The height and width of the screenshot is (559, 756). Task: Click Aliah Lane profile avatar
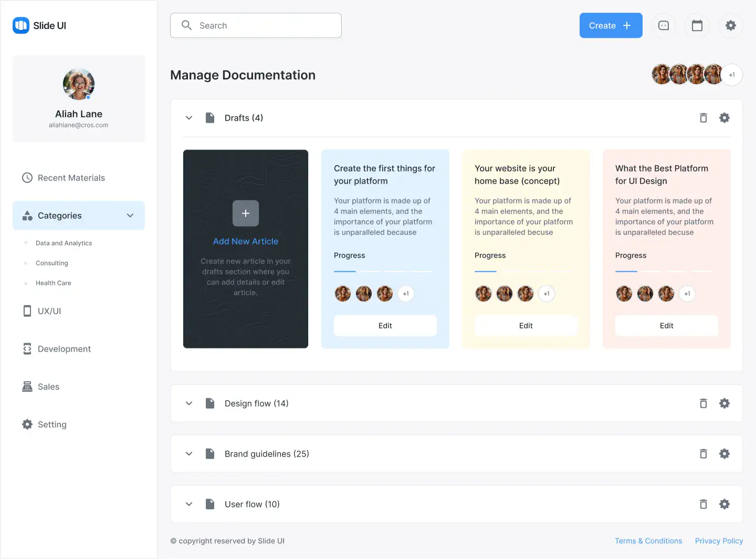[79, 84]
